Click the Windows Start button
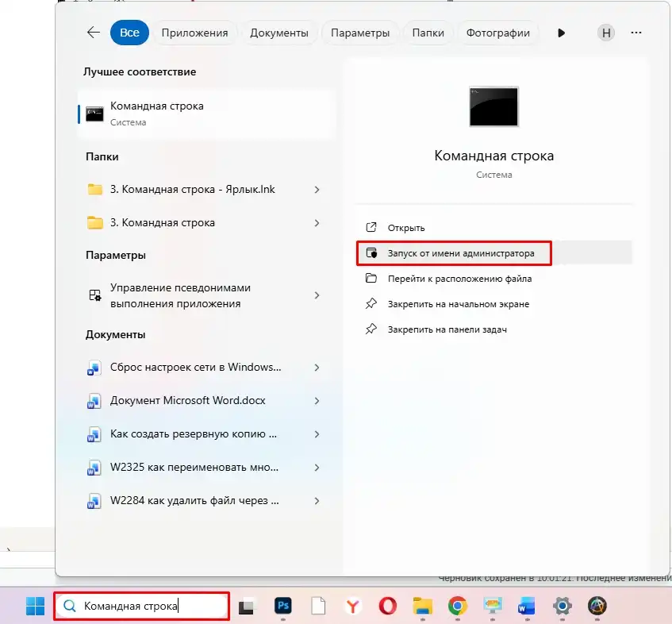 (33, 606)
